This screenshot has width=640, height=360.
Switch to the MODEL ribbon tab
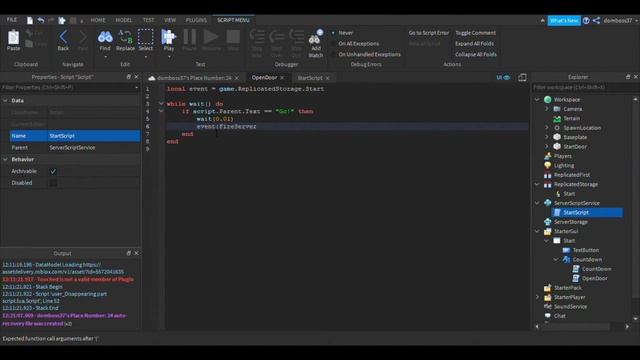(x=124, y=20)
